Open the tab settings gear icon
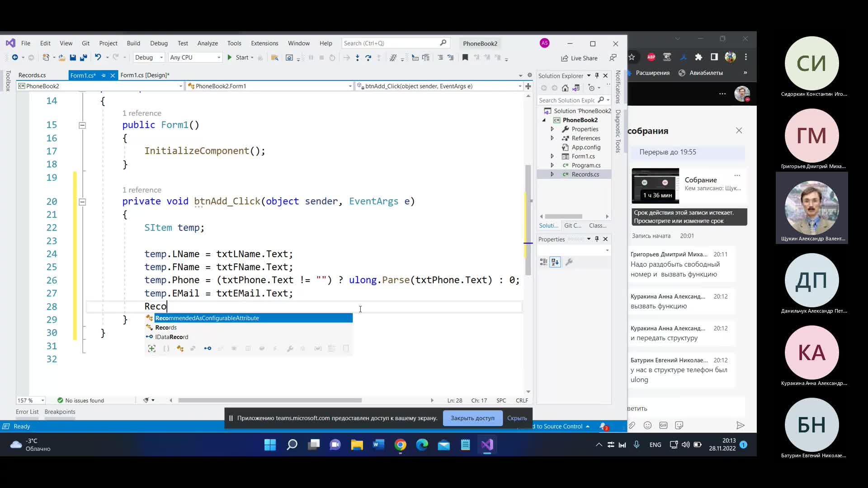868x488 pixels. 529,75
